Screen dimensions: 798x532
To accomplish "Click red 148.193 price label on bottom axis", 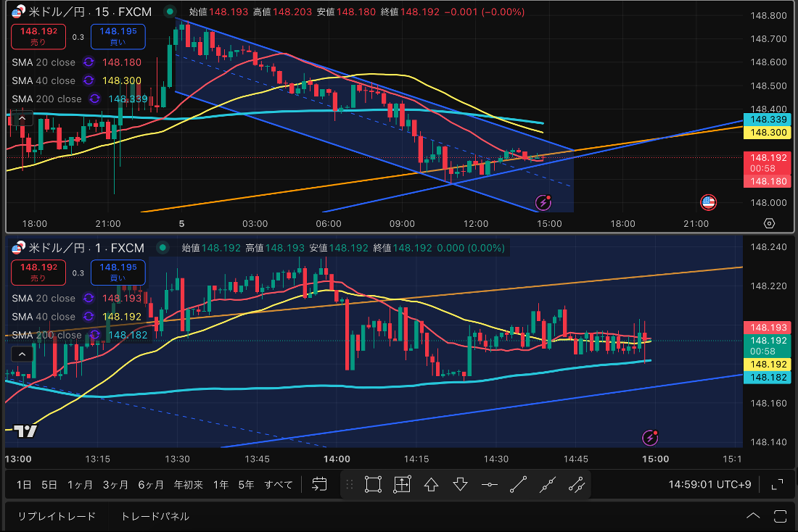I will 768,327.
